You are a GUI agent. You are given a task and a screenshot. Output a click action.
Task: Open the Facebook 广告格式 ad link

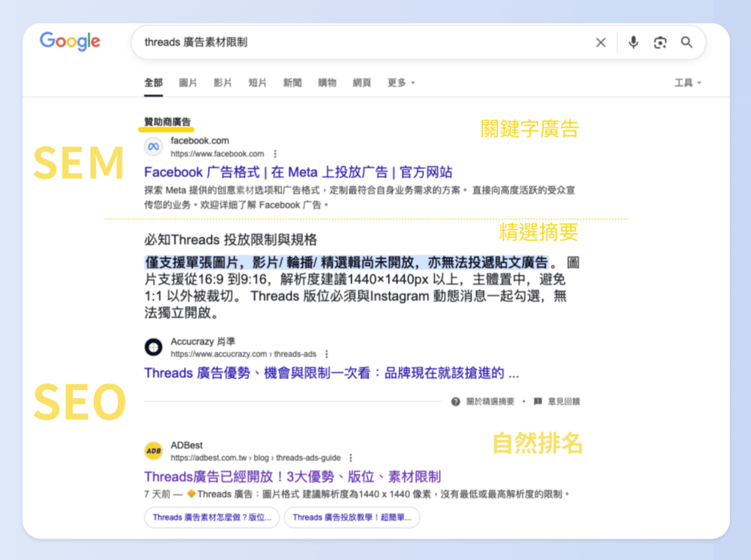[298, 172]
